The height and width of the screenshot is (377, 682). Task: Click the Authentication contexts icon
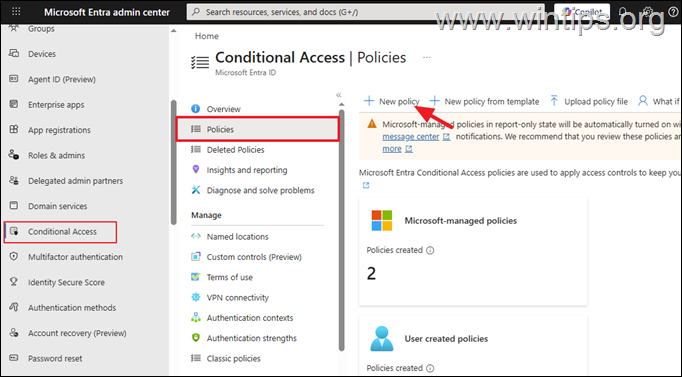(x=196, y=317)
